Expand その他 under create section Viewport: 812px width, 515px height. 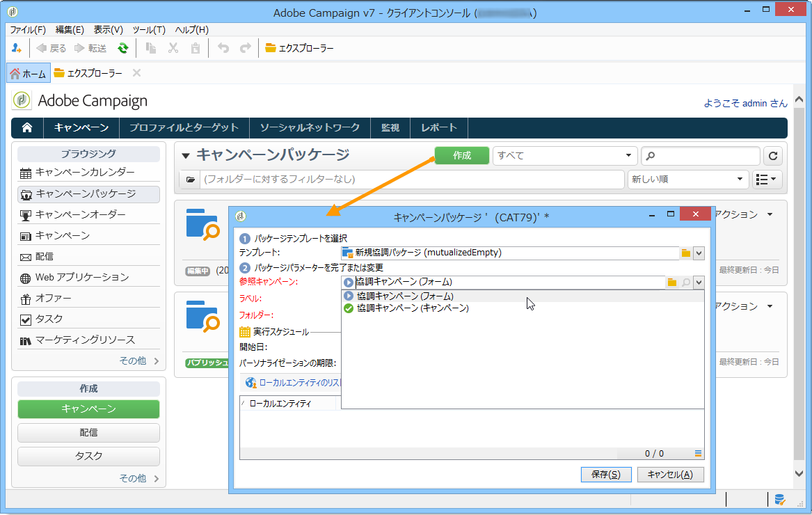tap(138, 478)
